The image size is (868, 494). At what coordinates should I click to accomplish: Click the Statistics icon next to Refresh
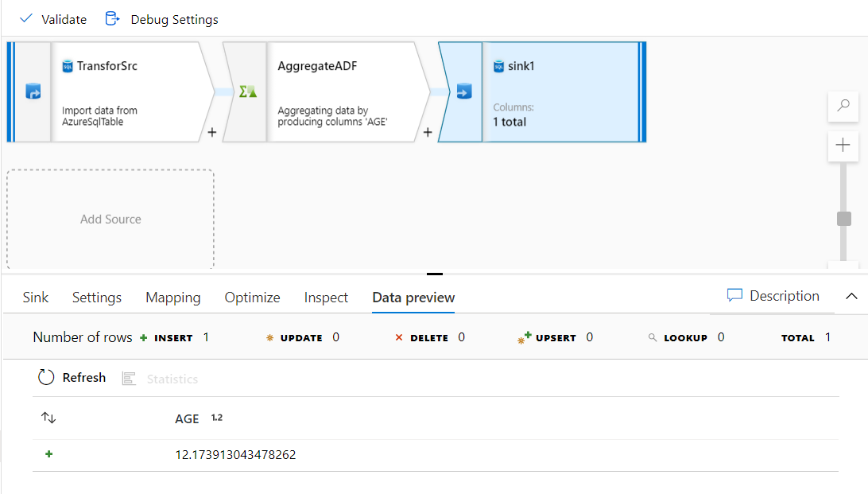[x=129, y=377]
